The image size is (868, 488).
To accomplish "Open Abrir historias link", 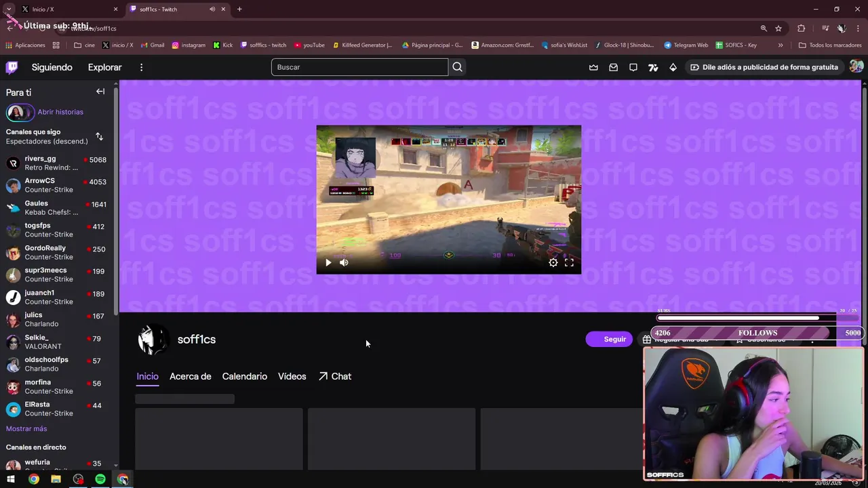I will click(60, 112).
